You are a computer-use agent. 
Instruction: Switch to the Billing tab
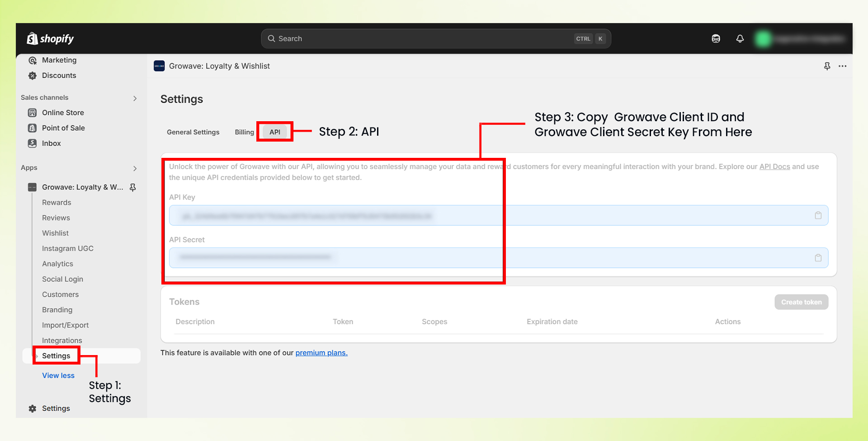[x=244, y=132]
